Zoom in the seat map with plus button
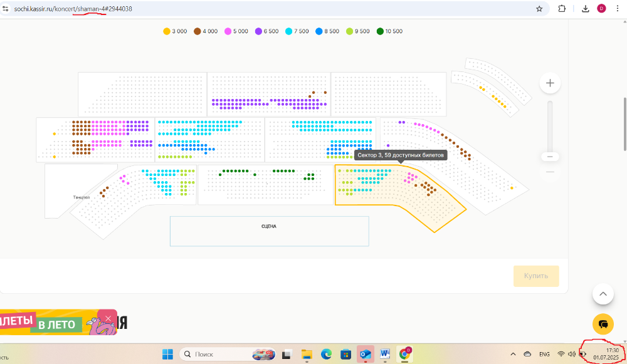This screenshot has height=364, width=627. point(550,83)
